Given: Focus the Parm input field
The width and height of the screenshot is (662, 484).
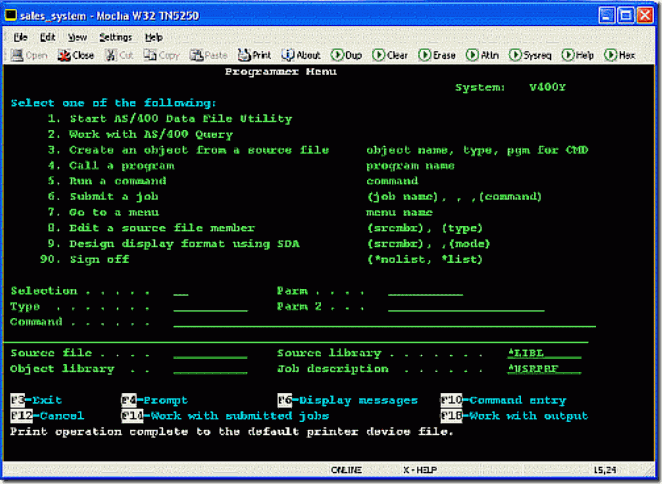Looking at the screenshot, I should tap(426, 291).
